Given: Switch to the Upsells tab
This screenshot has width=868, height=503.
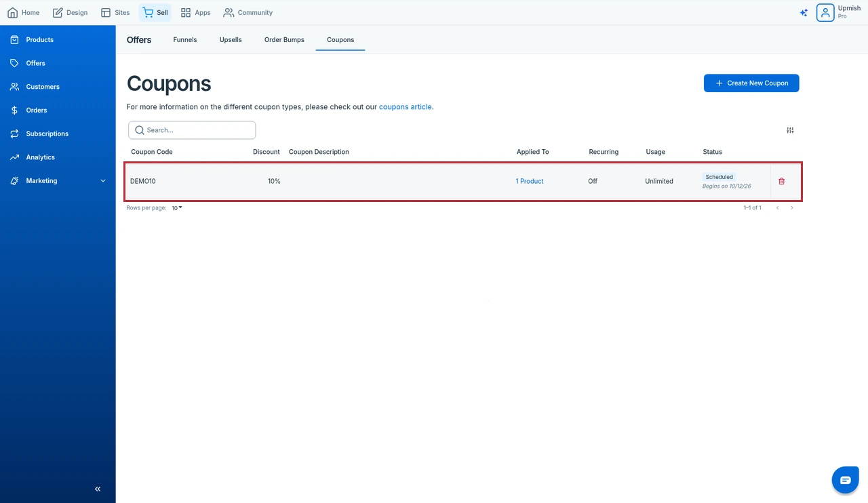Looking at the screenshot, I should pos(231,40).
